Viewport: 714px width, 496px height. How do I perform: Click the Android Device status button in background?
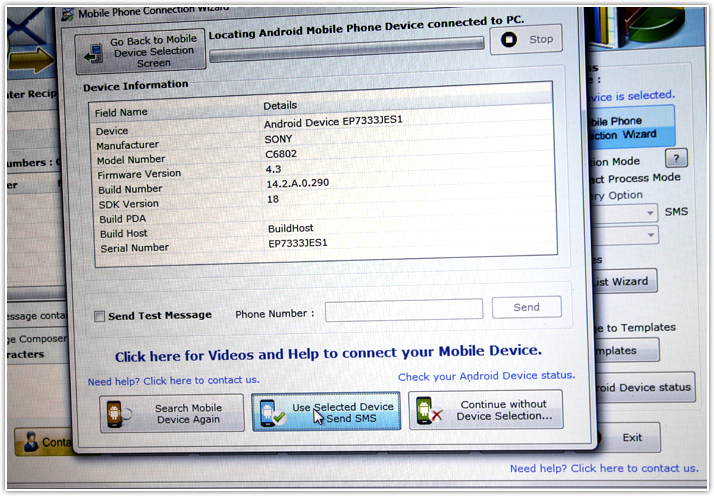point(645,387)
